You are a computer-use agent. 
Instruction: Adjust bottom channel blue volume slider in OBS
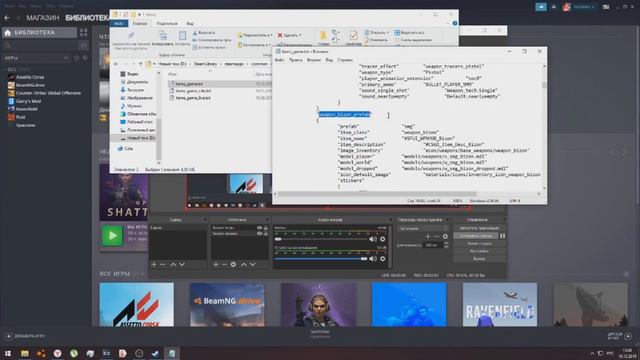coord(321,258)
